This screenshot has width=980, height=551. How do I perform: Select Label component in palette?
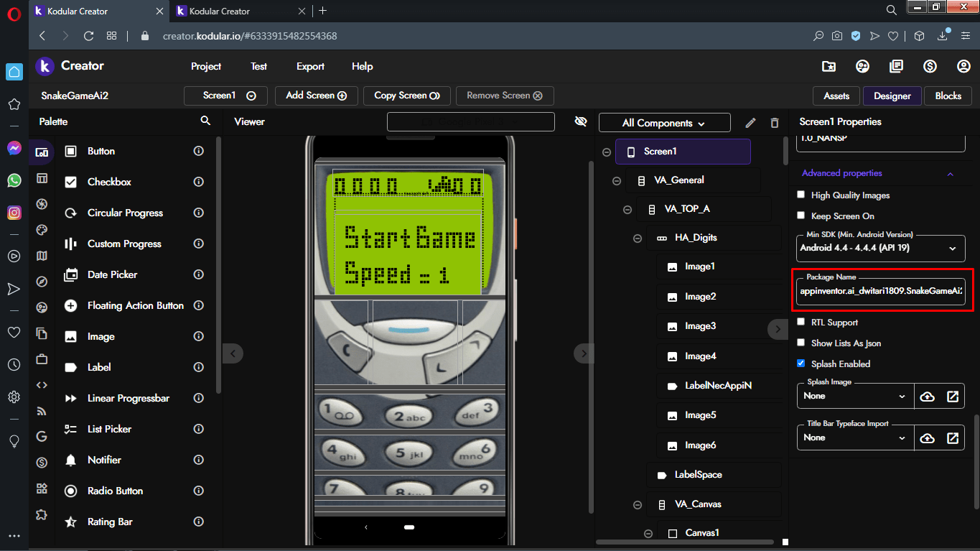click(99, 367)
